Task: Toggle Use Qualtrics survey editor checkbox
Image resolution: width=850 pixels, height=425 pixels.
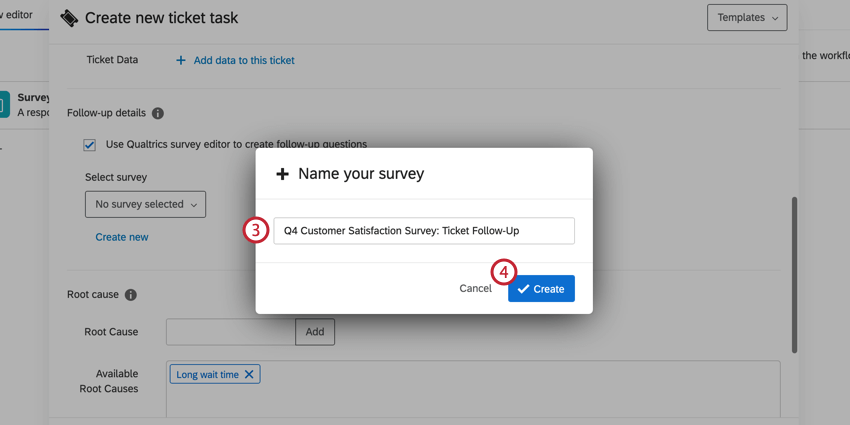Action: tap(90, 145)
